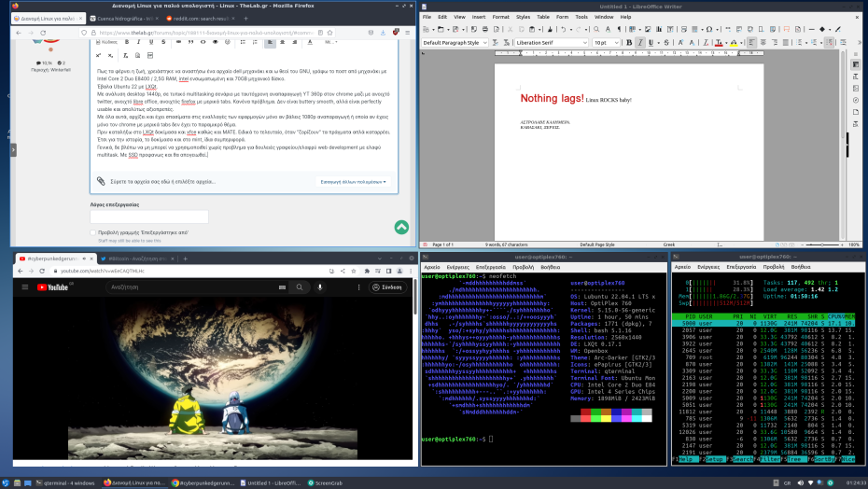
Task: Open YouTube hamburger guide menu
Action: click(25, 286)
